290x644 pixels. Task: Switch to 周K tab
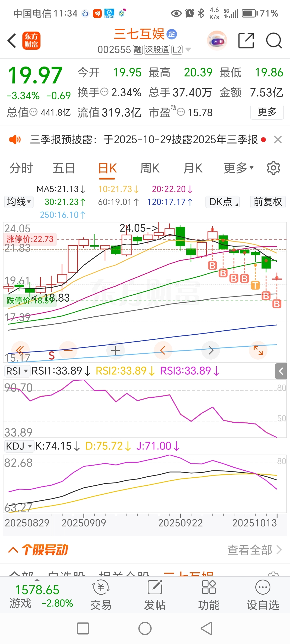150,168
